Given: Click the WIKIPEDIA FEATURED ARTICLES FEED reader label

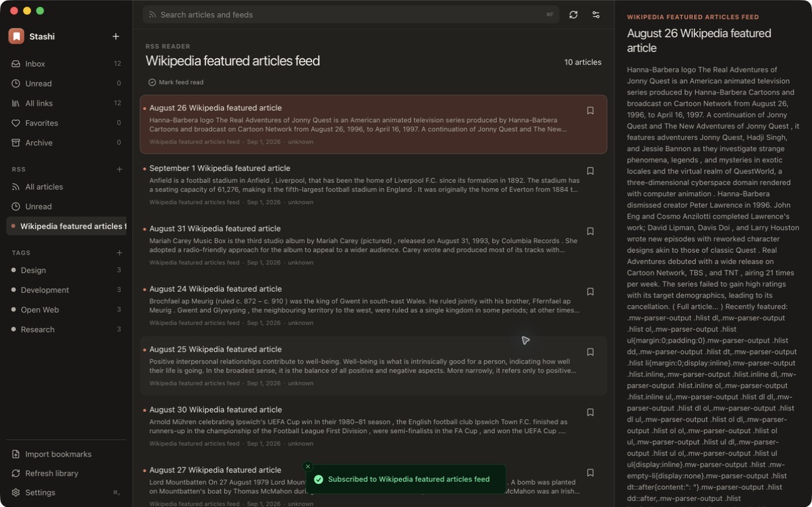Looking at the screenshot, I should (x=693, y=17).
